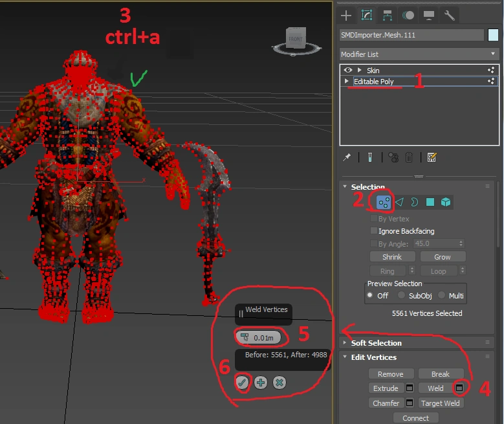Select SubObj preview selection option
Screen dimensions: 504x424
coord(402,295)
